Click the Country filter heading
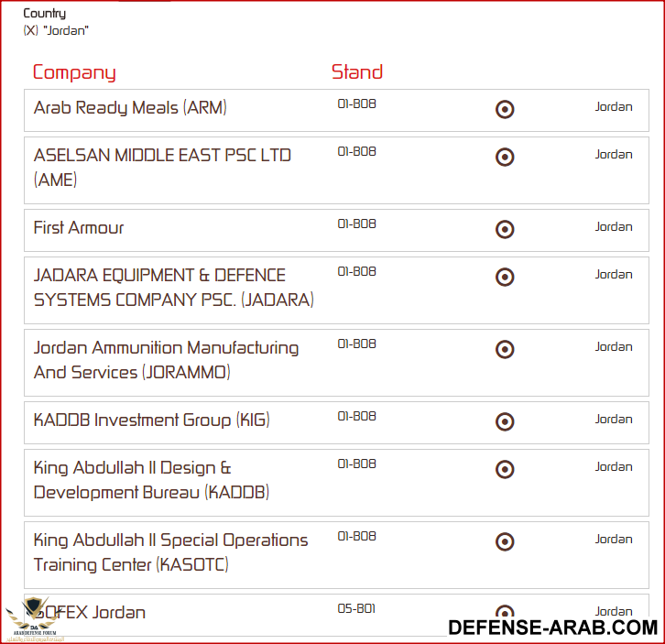This screenshot has height=644, width=665. [x=45, y=14]
